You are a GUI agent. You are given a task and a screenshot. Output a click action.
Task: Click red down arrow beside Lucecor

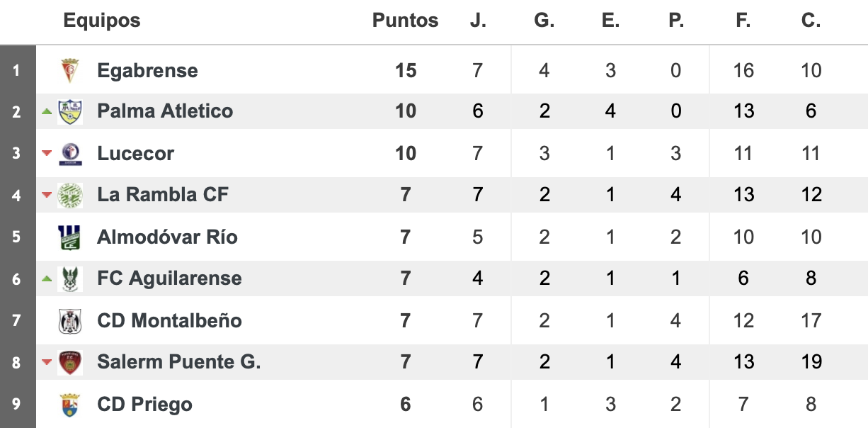pos(47,153)
